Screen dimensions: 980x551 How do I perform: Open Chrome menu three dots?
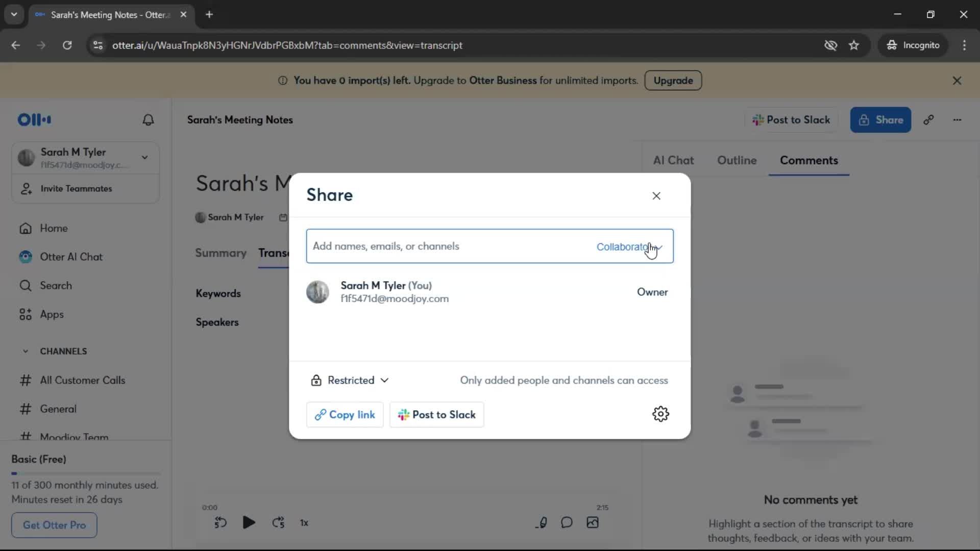[964, 45]
